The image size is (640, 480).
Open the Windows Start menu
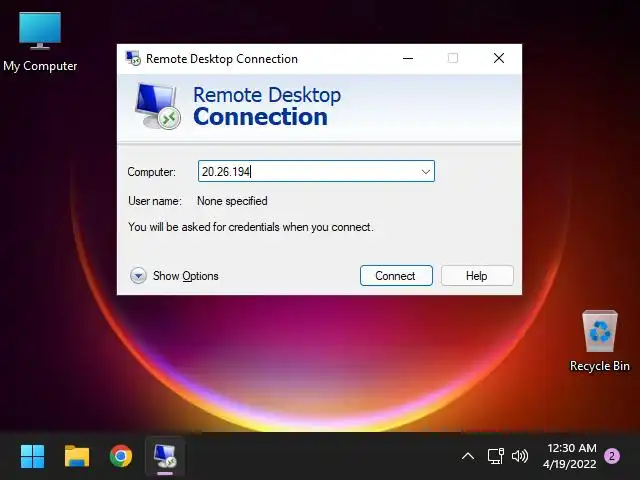point(32,456)
